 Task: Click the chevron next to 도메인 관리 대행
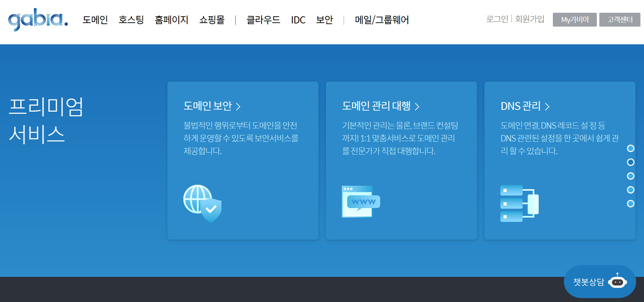coord(417,106)
